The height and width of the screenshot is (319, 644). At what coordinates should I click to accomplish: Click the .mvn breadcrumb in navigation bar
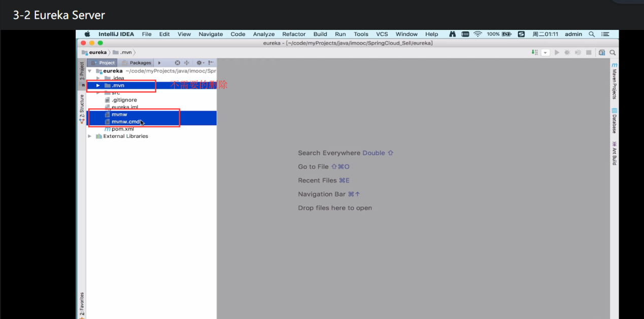[x=122, y=52]
